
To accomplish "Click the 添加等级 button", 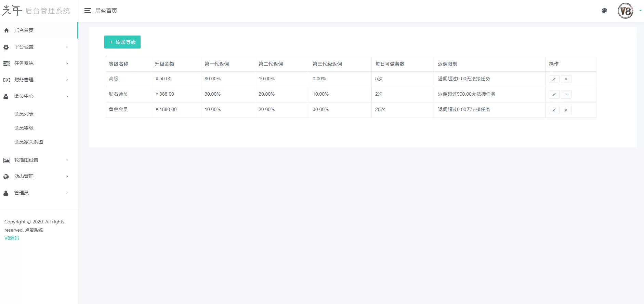I will (x=122, y=42).
